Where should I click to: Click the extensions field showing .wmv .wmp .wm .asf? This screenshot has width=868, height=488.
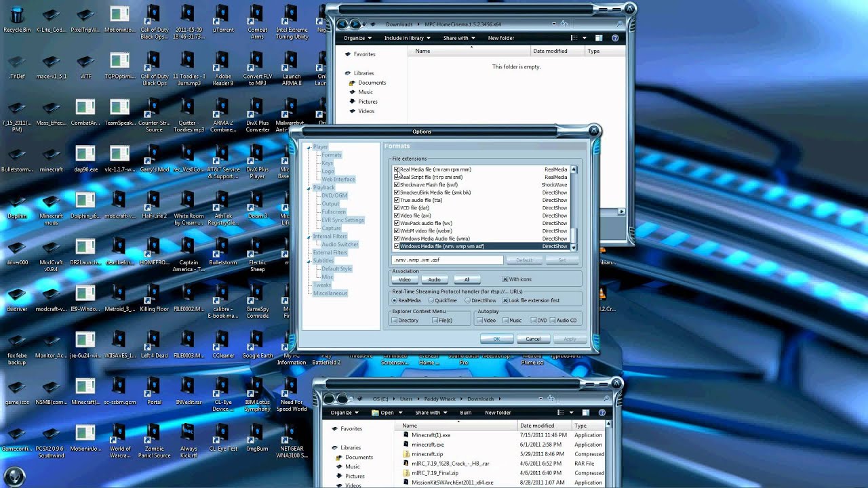(448, 260)
